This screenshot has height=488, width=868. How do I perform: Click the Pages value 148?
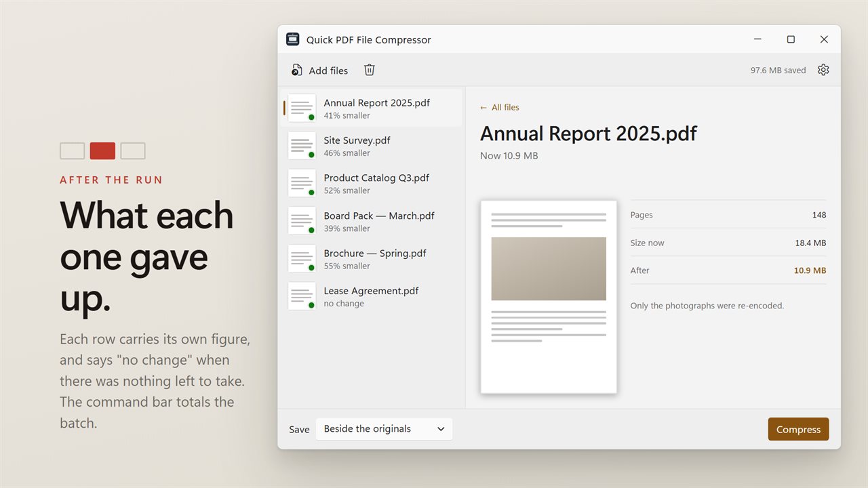click(x=819, y=215)
